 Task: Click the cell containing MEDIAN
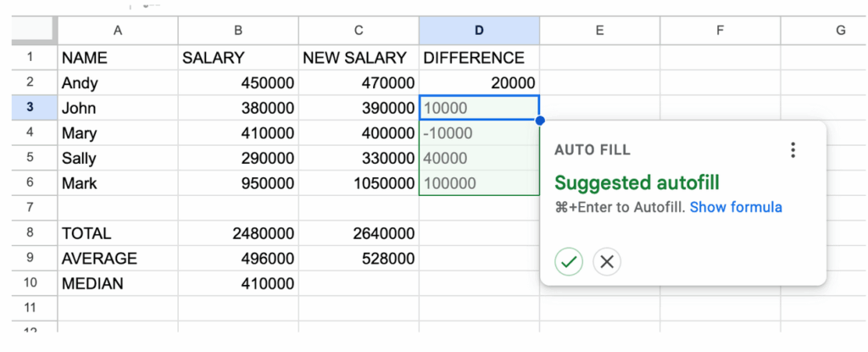(117, 284)
